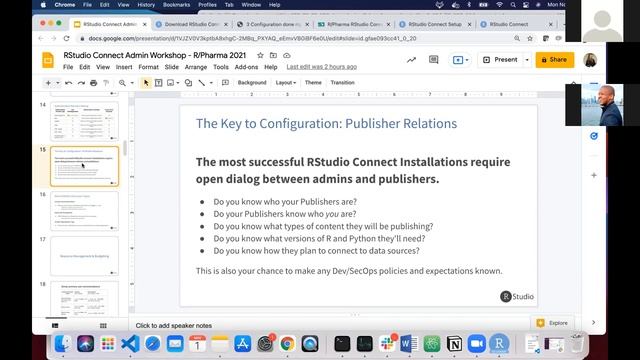This screenshot has height=360, width=640.
Task: Switch to filmstrip view
Action: click(55, 326)
